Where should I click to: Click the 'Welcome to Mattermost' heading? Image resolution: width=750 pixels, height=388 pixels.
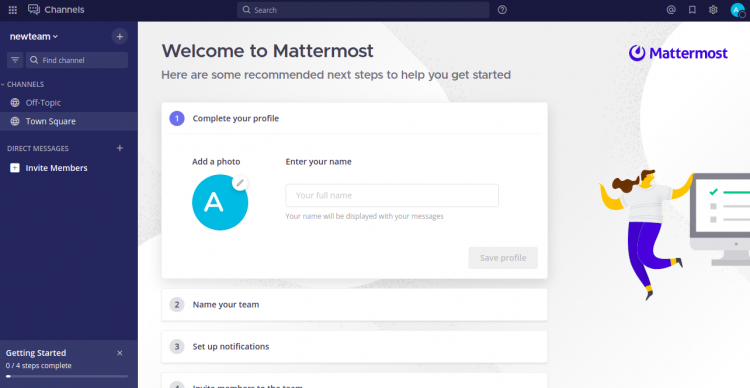pos(267,51)
